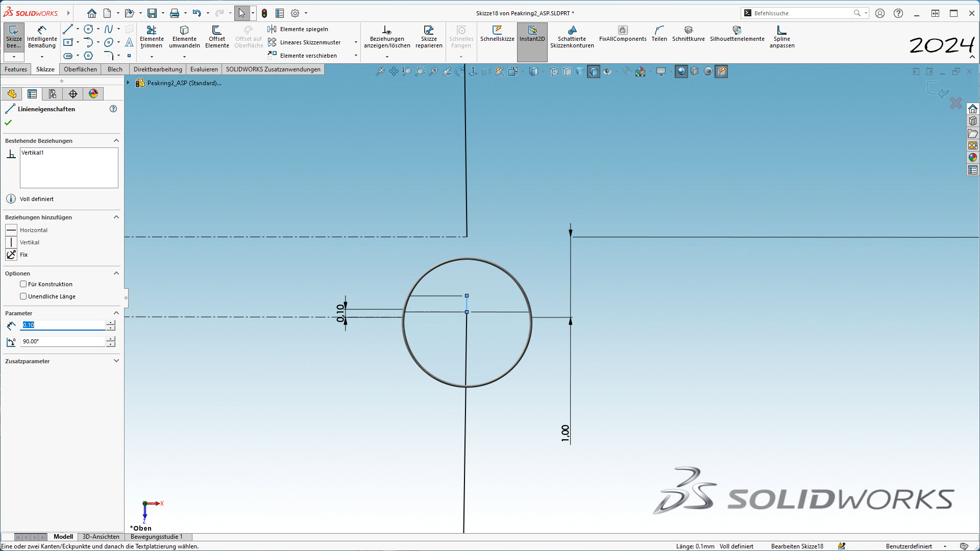This screenshot has height=551, width=980.
Task: Switch to Oberflächen tab
Action: pyautogui.click(x=80, y=69)
